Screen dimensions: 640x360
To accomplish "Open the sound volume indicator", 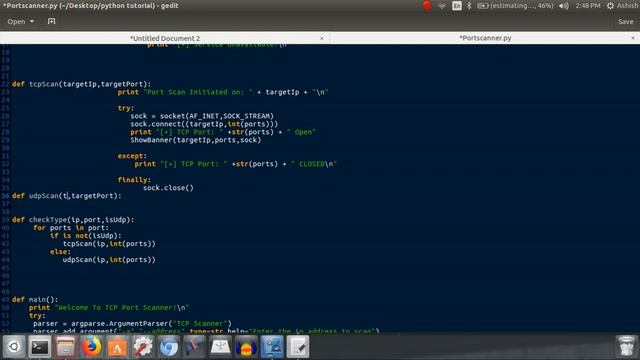I will [564, 6].
